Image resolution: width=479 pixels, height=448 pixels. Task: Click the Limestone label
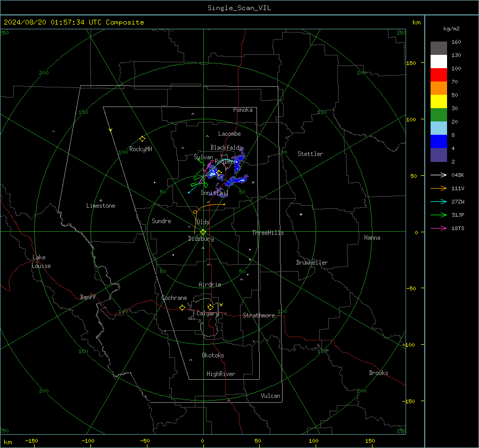pos(101,206)
